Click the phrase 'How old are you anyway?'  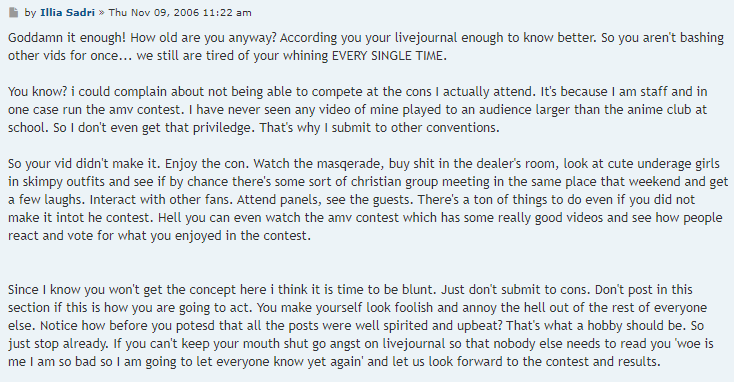click(x=203, y=38)
